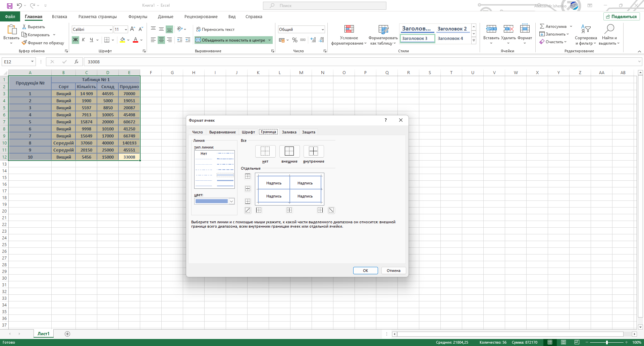644x346 pixels.
Task: Expand the Calibri font name dropdown
Action: click(110, 30)
